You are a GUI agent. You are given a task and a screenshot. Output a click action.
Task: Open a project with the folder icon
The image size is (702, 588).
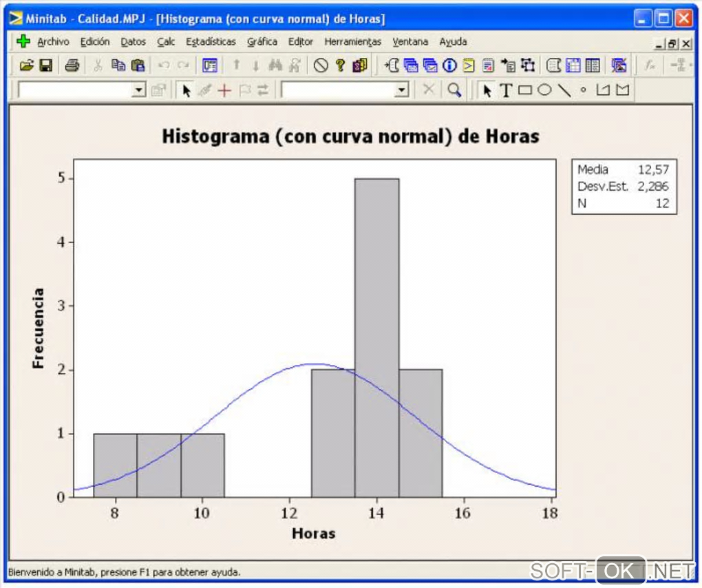pos(26,65)
